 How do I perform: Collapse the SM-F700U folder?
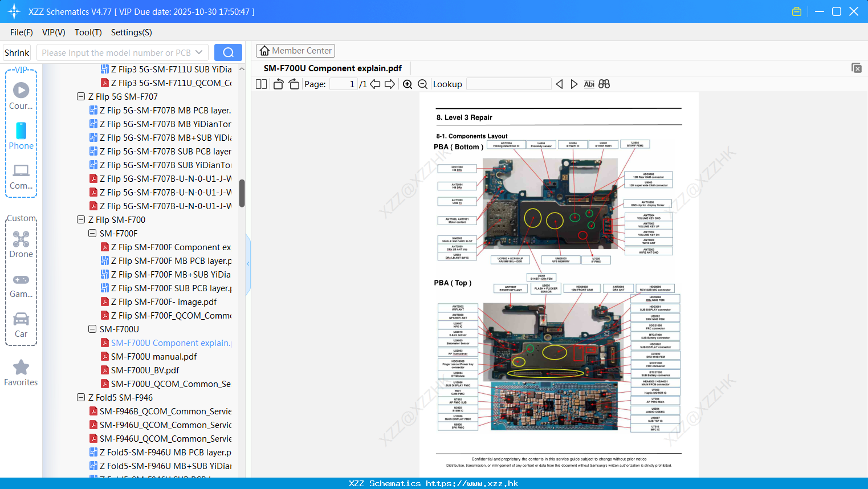pos(92,329)
